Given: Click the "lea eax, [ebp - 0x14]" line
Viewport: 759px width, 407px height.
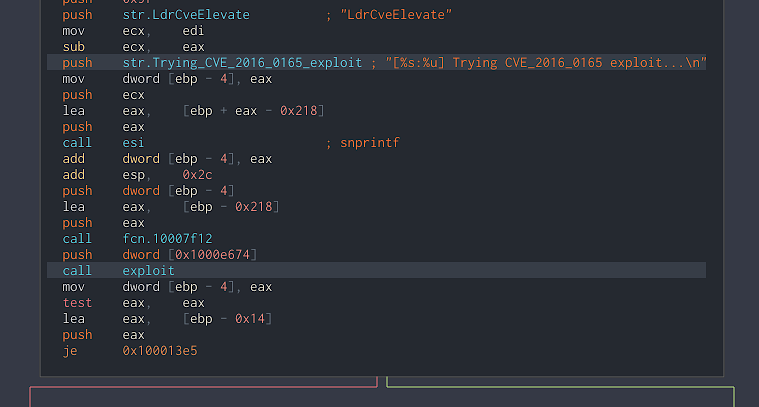Looking at the screenshot, I should tap(170, 319).
